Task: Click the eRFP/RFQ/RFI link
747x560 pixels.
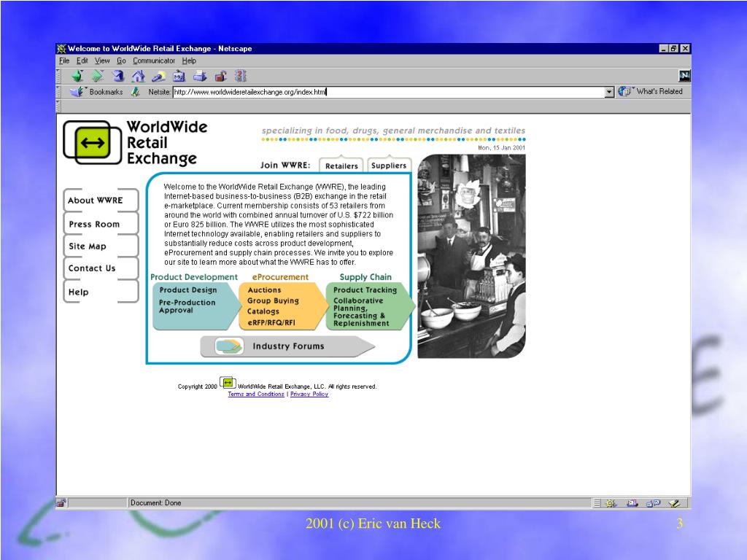Action: pos(271,322)
